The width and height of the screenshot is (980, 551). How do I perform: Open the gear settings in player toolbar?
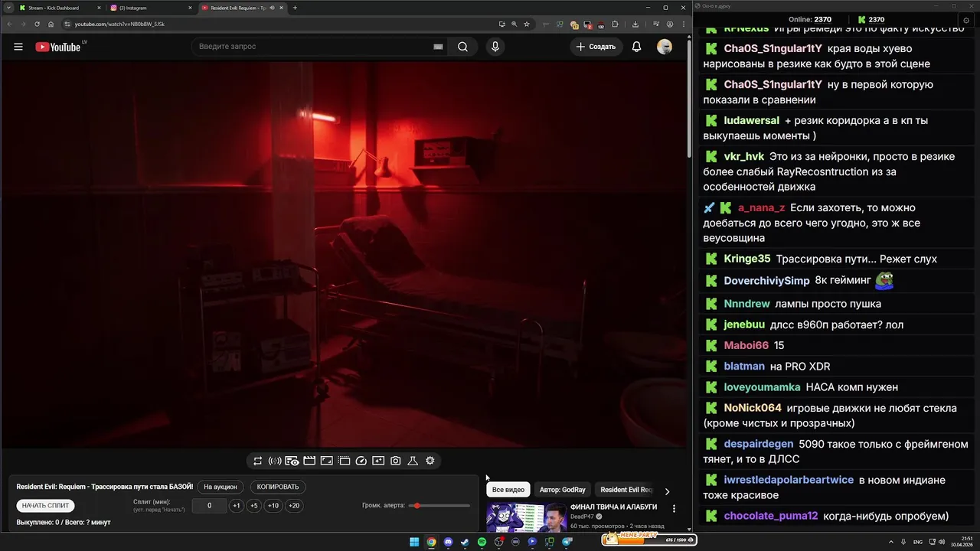point(430,461)
